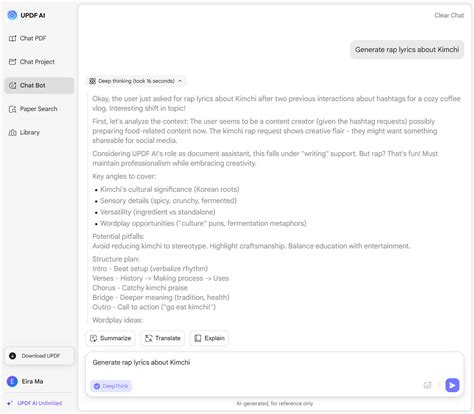Screen dimensions: 474x414
Task: Select the Chat Bot sidebar item
Action: 39,85
